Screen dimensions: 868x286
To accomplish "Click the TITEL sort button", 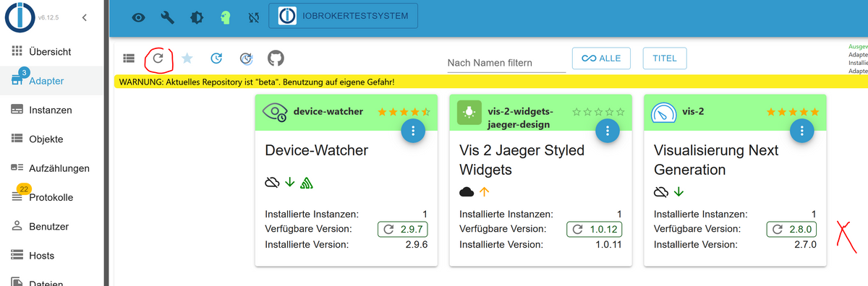I will [x=665, y=58].
